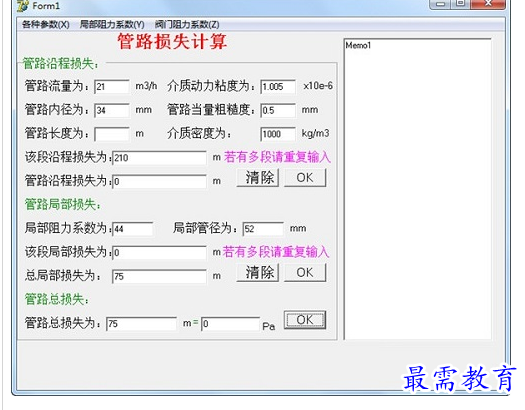This screenshot has width=525, height=410.
Task: Click the 总局部损失为 field showing 75
Action: 159,276
